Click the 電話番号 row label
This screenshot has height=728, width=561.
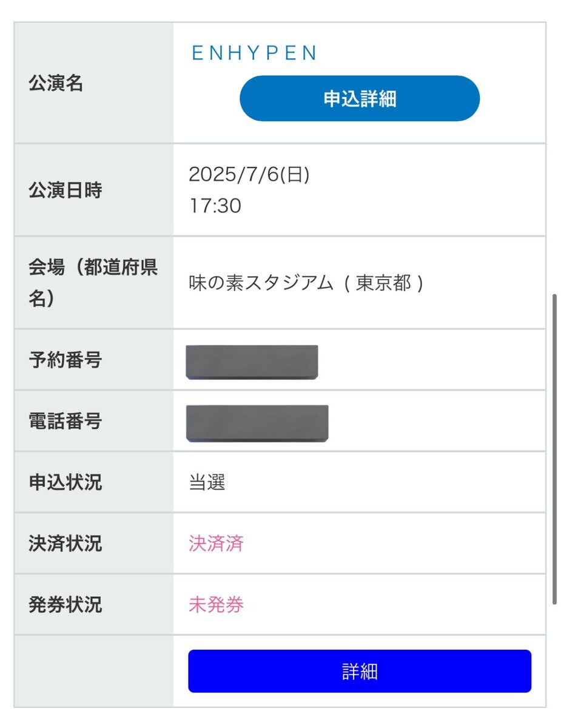click(65, 421)
